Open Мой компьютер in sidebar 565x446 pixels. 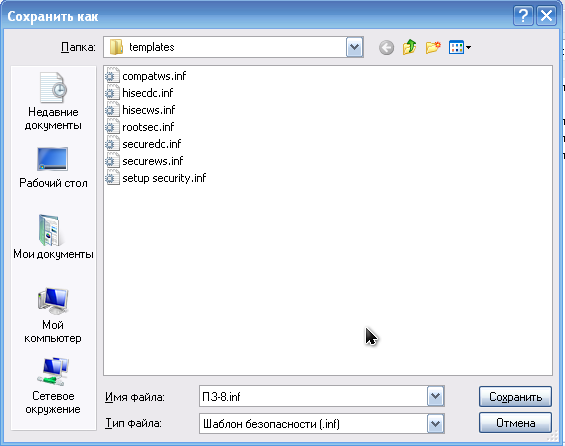53,316
